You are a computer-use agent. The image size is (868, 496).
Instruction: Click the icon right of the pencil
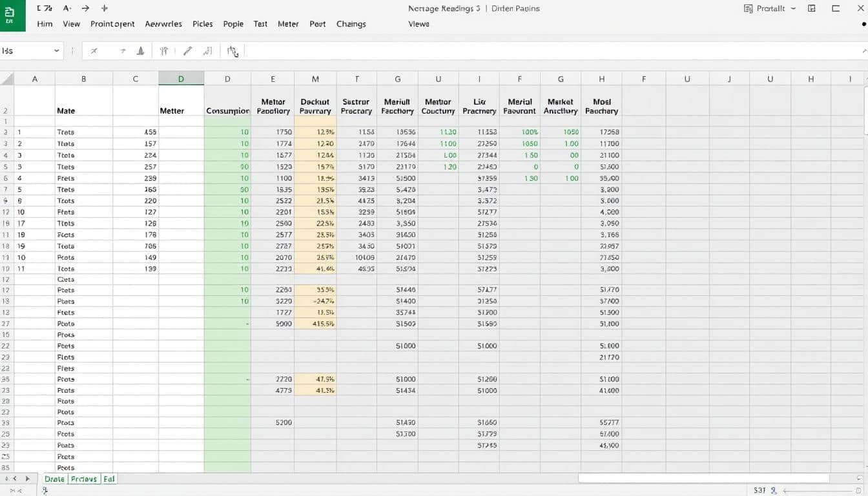[208, 51]
